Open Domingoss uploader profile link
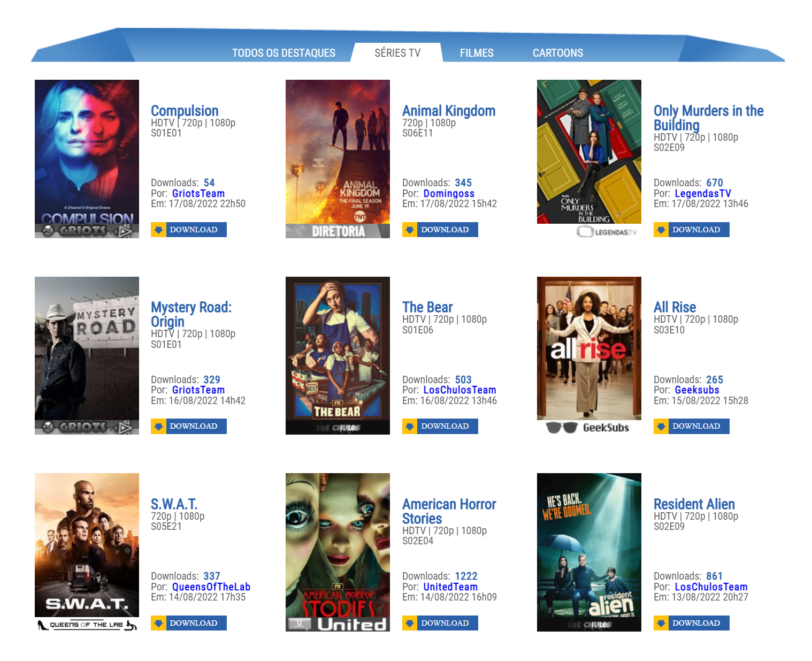This screenshot has width=812, height=661. [449, 194]
